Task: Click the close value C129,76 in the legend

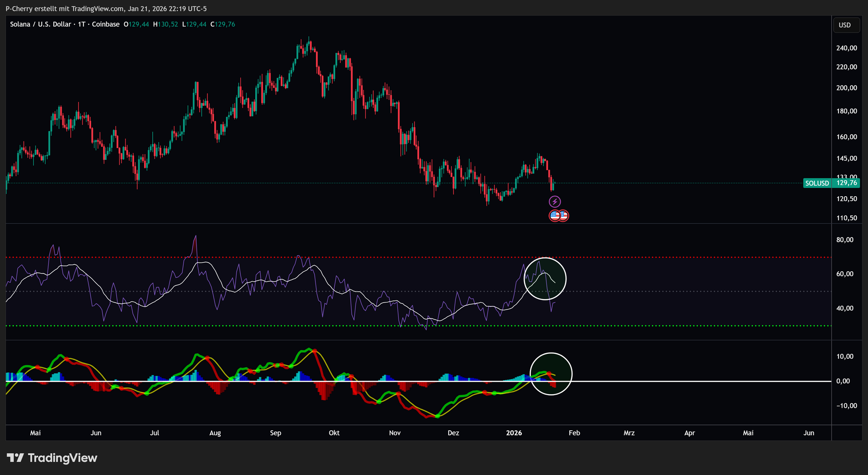Action: [x=222, y=24]
